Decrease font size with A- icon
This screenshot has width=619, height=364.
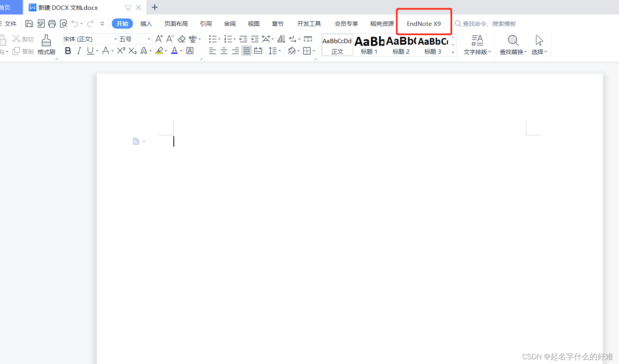tap(170, 39)
